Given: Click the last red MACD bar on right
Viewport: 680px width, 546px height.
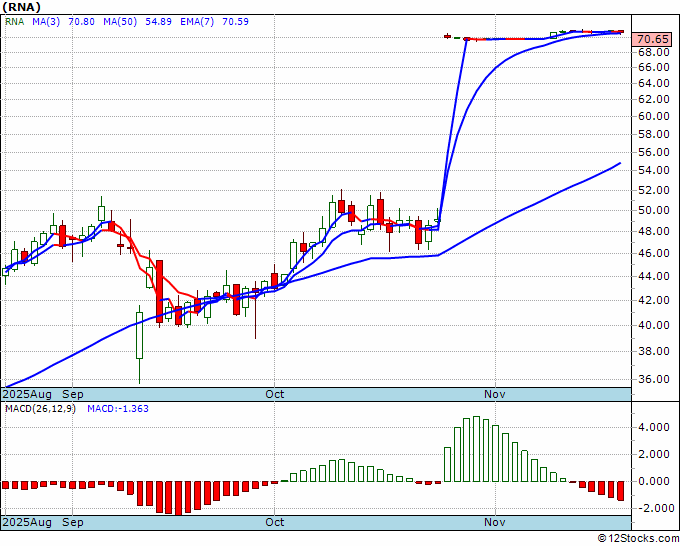Looking at the screenshot, I should pyautogui.click(x=620, y=491).
